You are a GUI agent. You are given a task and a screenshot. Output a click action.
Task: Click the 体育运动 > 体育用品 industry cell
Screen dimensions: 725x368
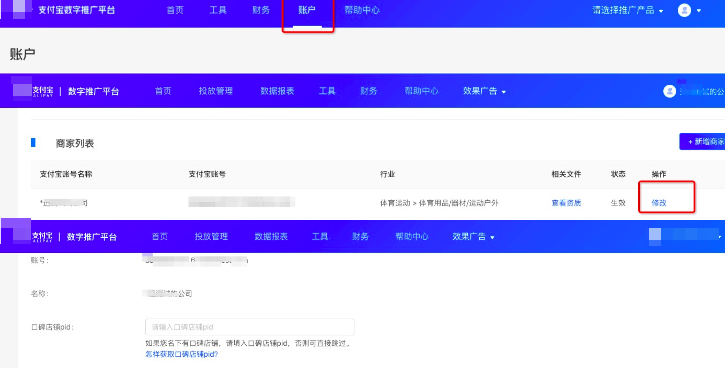click(439, 203)
